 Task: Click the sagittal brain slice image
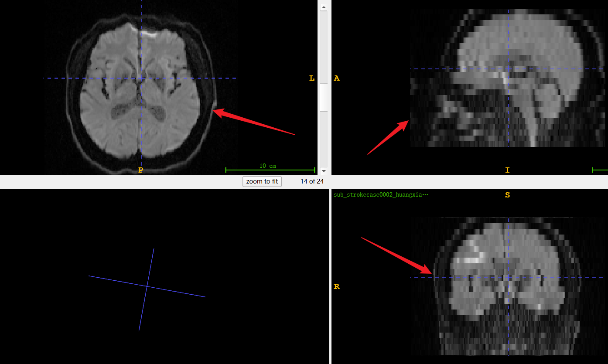[508, 78]
